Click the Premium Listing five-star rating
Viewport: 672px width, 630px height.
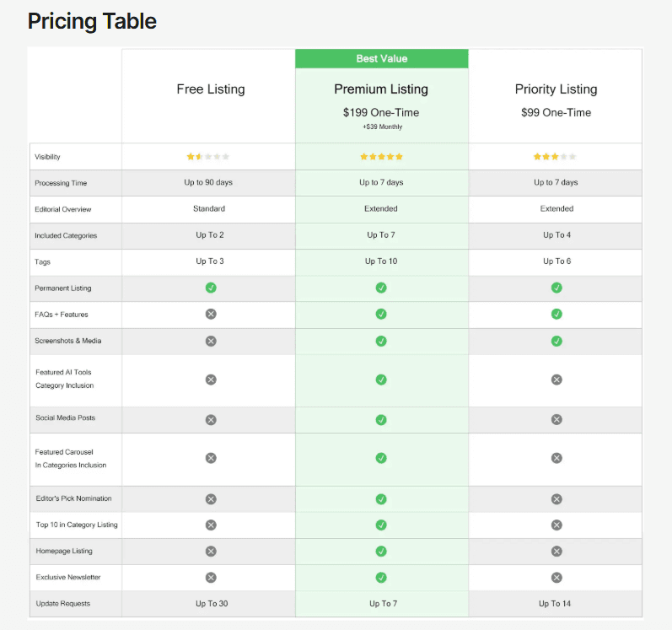(381, 157)
